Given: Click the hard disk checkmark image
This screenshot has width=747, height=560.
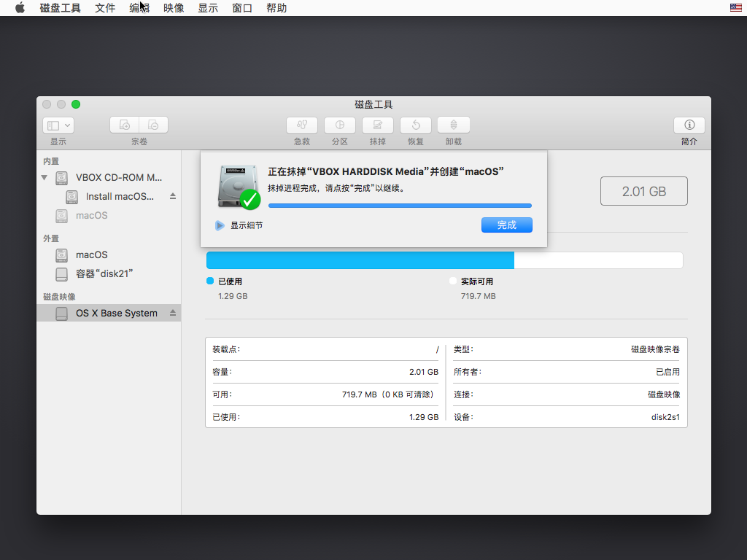Looking at the screenshot, I should tap(239, 187).
